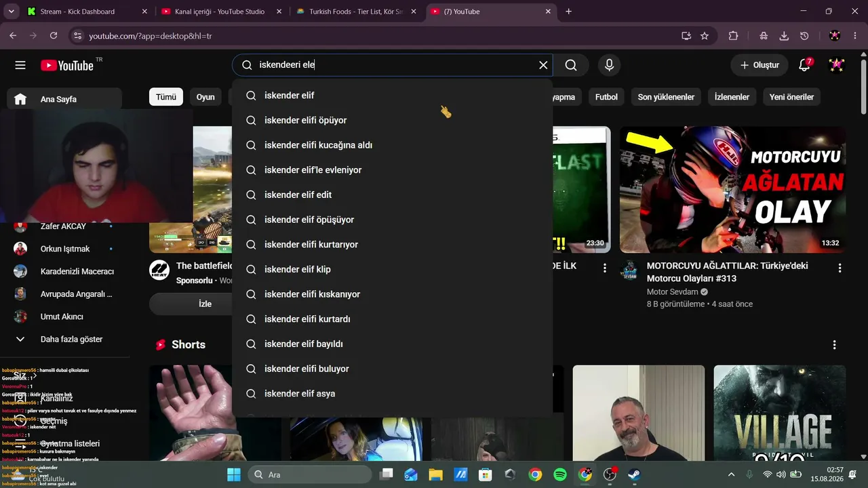Screen dimensions: 868x488
Task: Clear the search text with the X
Action: [543, 65]
